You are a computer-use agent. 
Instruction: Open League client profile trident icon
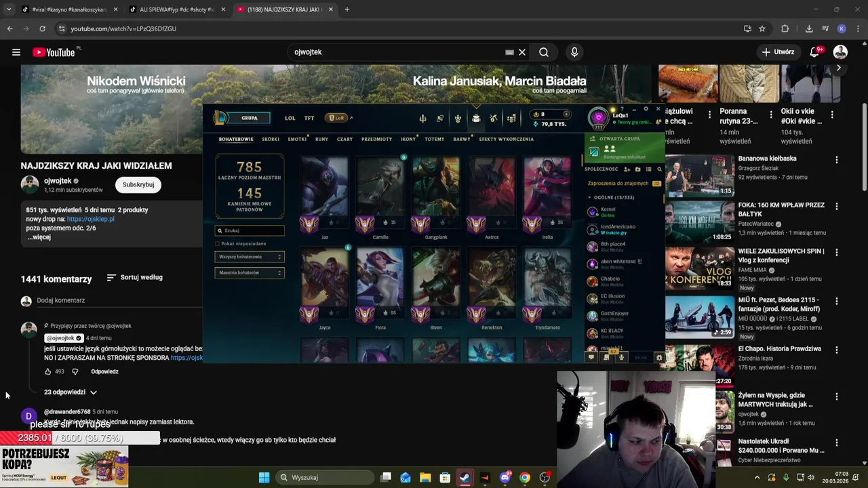click(x=422, y=118)
